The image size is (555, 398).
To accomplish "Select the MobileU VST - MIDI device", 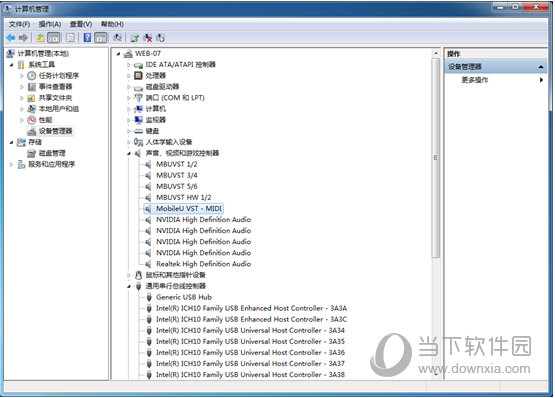I will pos(189,209).
